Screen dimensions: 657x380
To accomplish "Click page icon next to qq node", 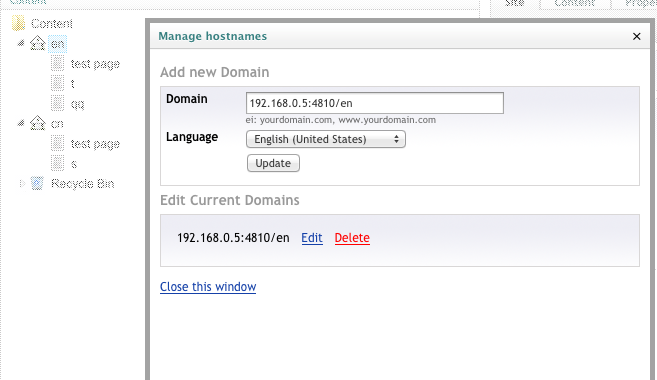I will [x=57, y=103].
